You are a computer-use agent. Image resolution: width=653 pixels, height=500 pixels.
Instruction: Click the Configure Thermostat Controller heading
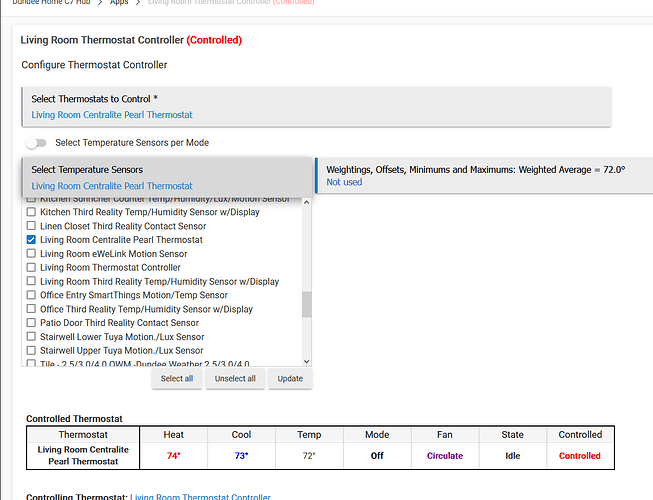94,65
